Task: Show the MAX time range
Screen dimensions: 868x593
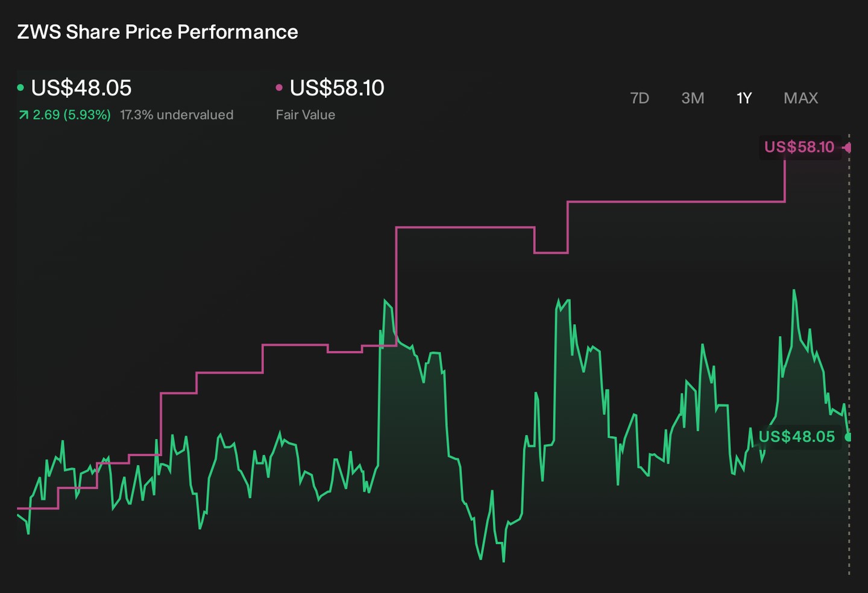Action: 800,98
